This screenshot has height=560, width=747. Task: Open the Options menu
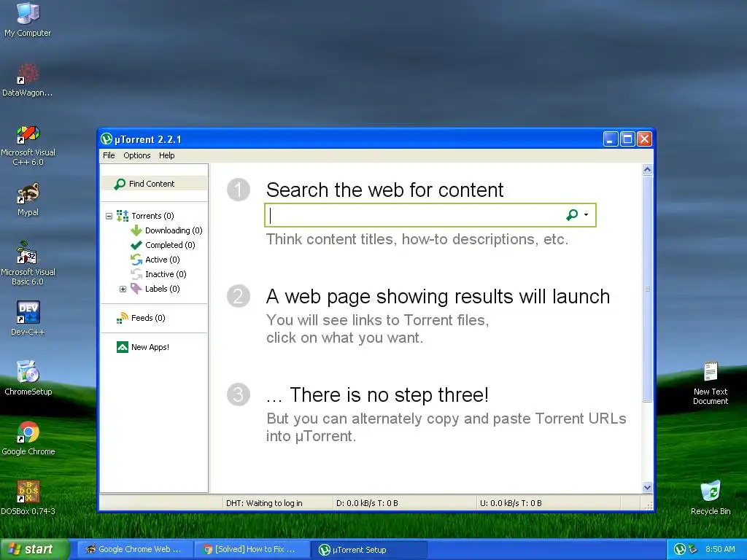[x=136, y=155]
